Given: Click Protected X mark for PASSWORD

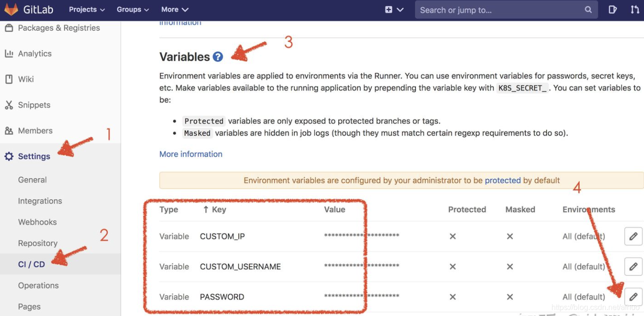Looking at the screenshot, I should click(x=453, y=297).
